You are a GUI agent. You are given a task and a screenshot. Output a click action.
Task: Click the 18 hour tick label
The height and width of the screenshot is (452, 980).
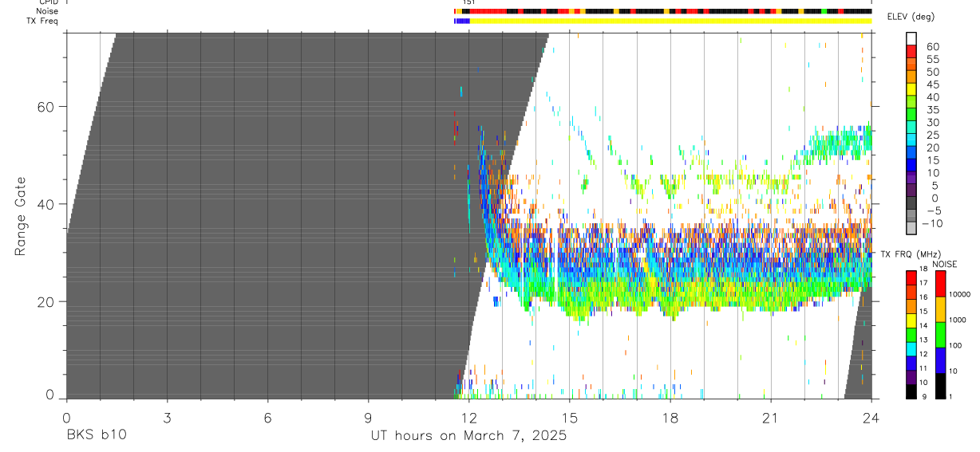[x=670, y=418]
